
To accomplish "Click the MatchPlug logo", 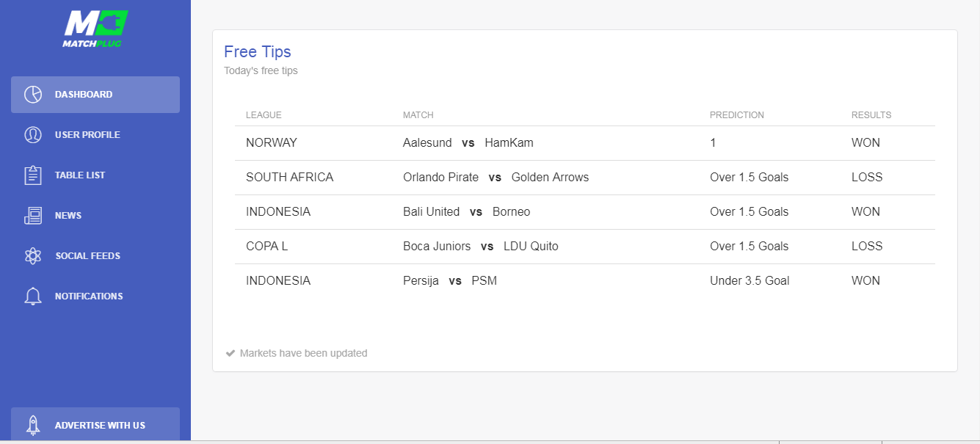I will click(x=95, y=29).
